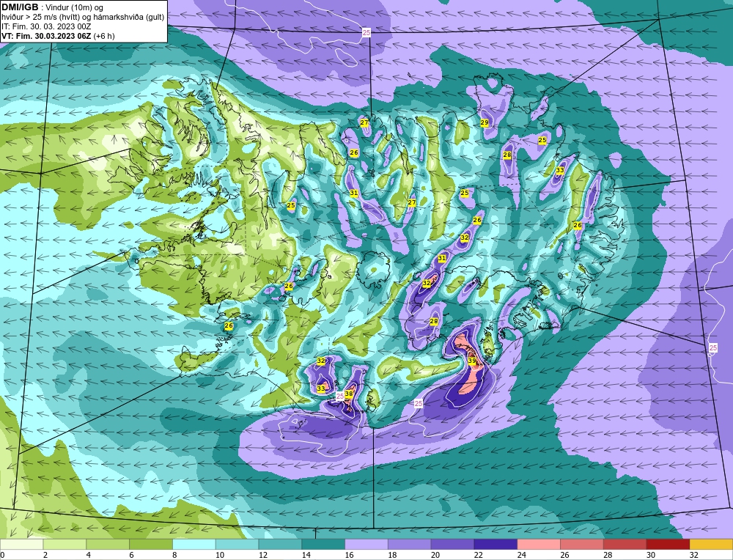Choose the 28–30 m/s red legend swatch
This screenshot has height=560, width=733.
625,545
